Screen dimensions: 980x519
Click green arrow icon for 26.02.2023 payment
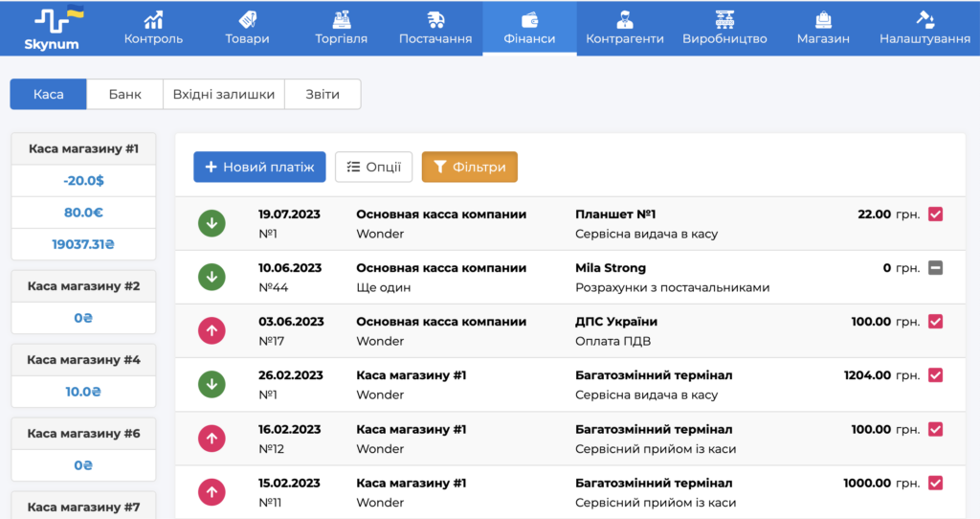click(x=212, y=385)
